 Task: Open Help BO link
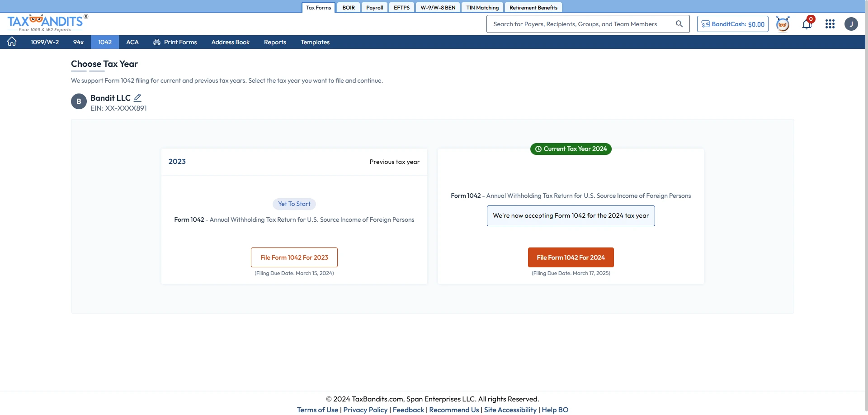point(555,410)
